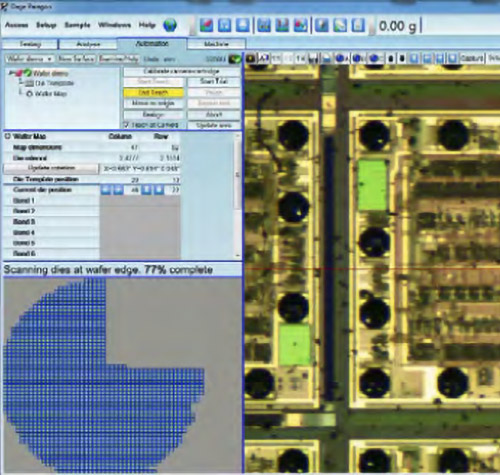Select the Bond 3 row

pyautogui.click(x=51, y=222)
